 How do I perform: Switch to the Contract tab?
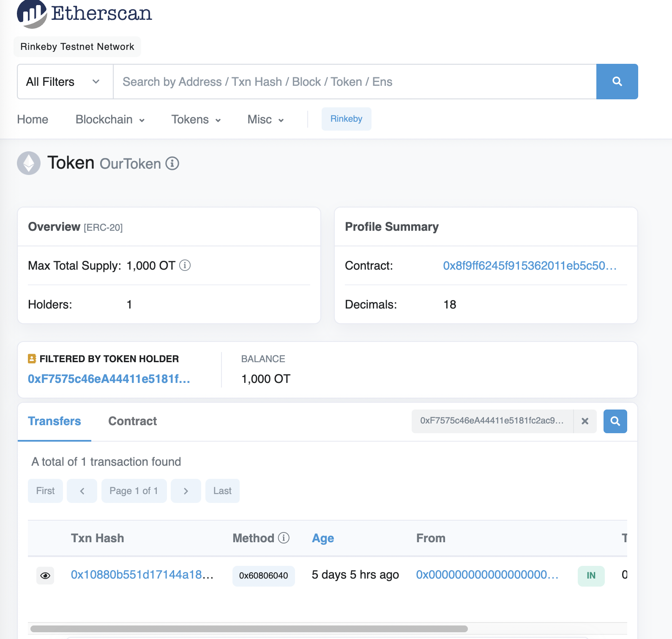[132, 421]
